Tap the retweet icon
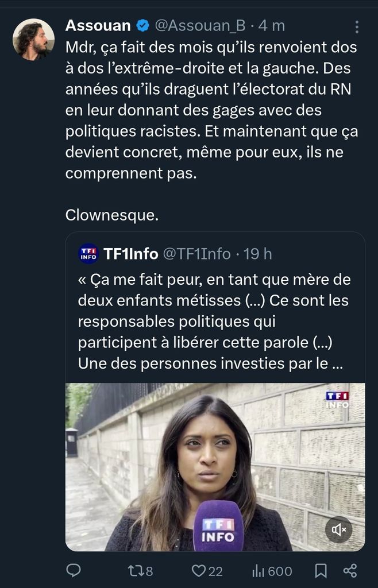Image resolution: width=378 pixels, height=588 pixels. click(x=134, y=570)
